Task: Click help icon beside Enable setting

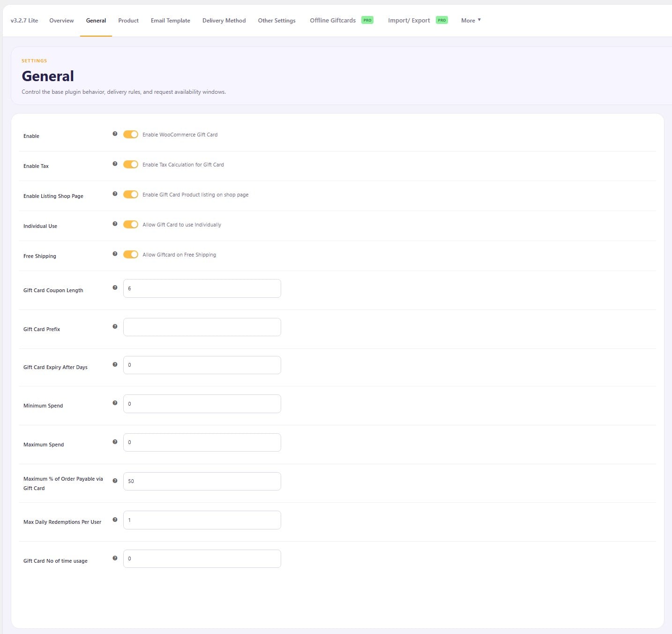Action: coord(115,134)
